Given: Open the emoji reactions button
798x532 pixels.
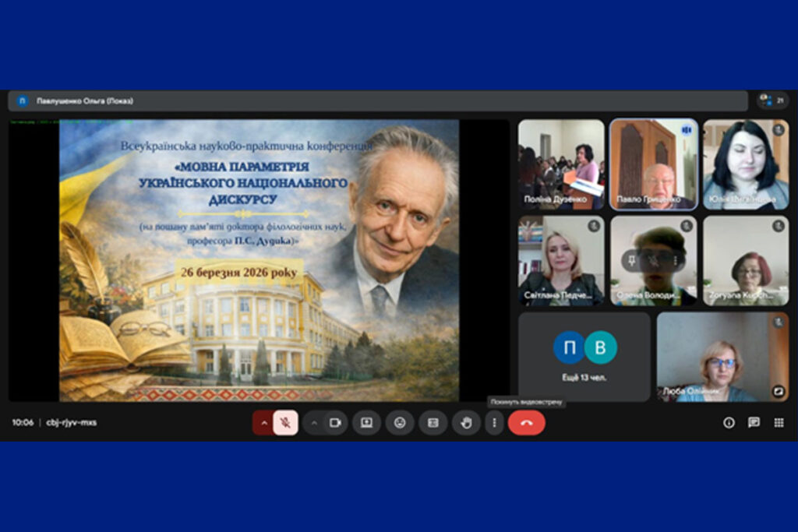Looking at the screenshot, I should pos(400,423).
